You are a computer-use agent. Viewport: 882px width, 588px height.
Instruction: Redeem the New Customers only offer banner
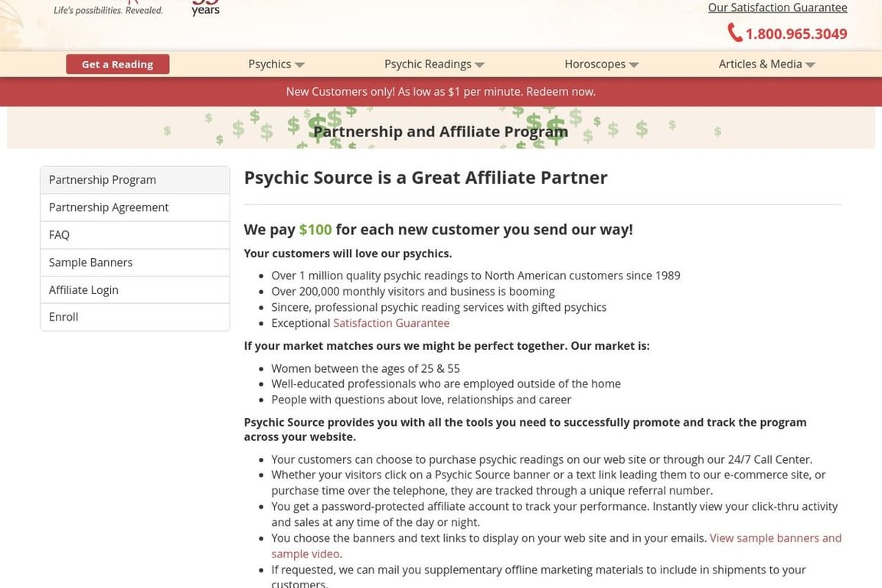440,92
